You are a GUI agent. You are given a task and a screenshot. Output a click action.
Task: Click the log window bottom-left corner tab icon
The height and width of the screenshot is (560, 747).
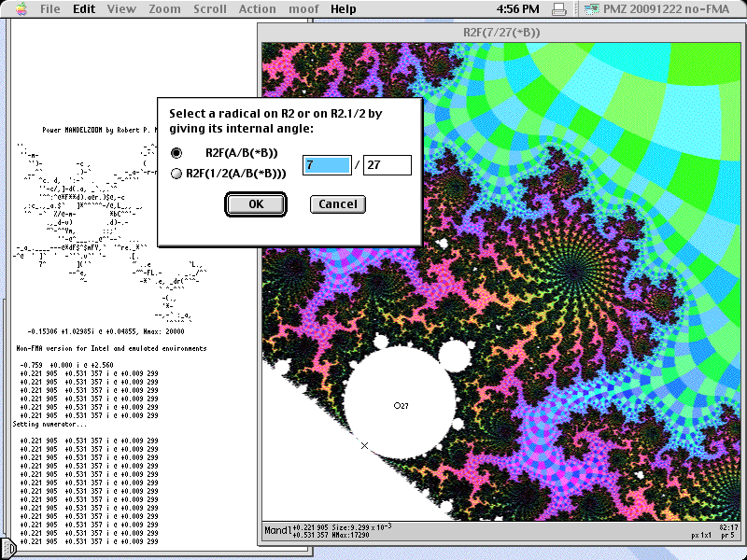point(8,548)
